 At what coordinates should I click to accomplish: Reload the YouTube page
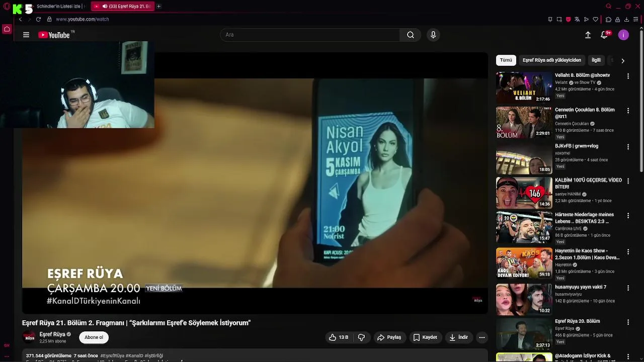coord(38,19)
